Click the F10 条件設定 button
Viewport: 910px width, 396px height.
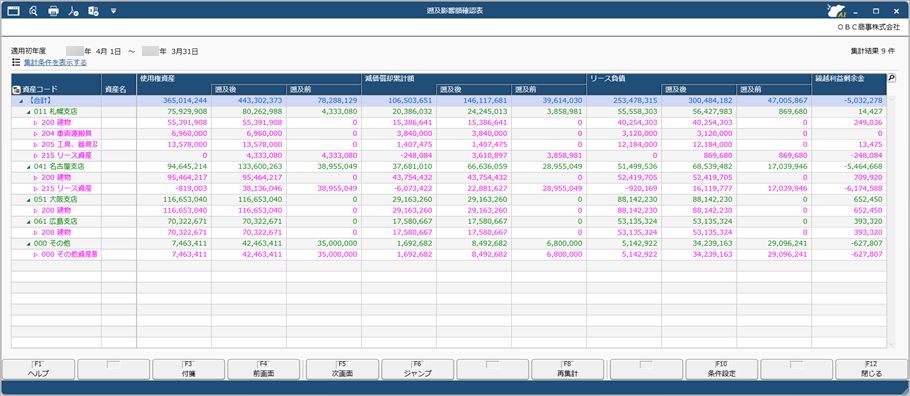721,369
